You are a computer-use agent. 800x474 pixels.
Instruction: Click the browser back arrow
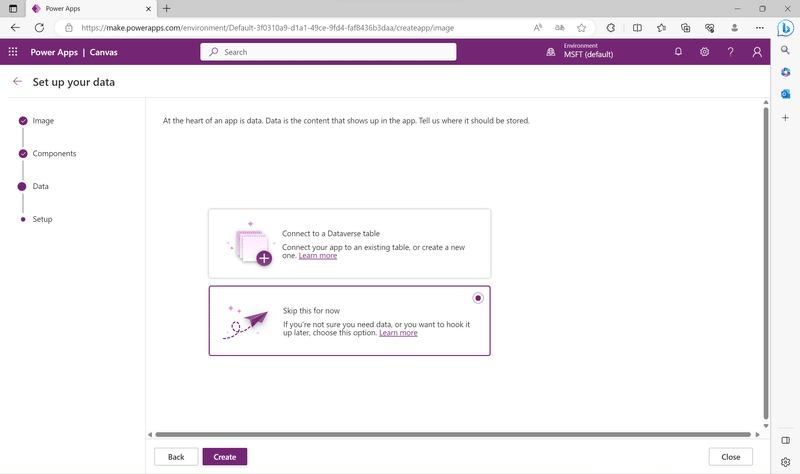tap(15, 28)
